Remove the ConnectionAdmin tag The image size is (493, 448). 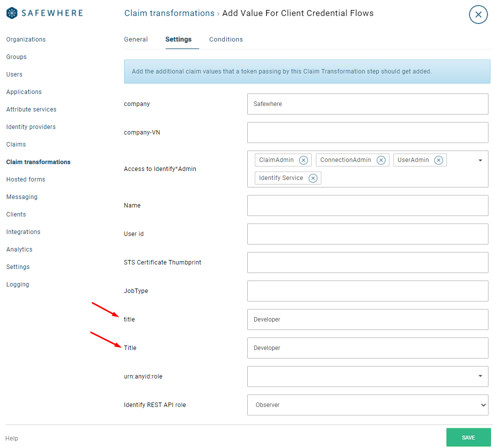pos(381,160)
